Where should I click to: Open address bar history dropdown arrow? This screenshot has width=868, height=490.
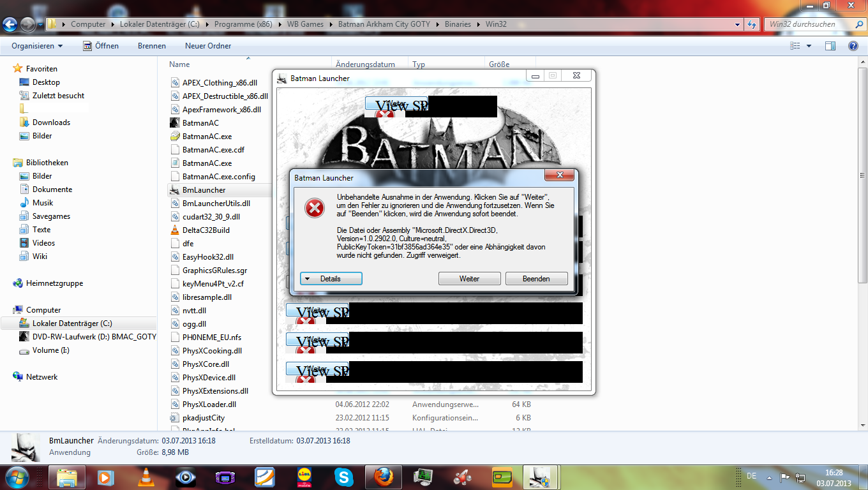[x=738, y=24]
